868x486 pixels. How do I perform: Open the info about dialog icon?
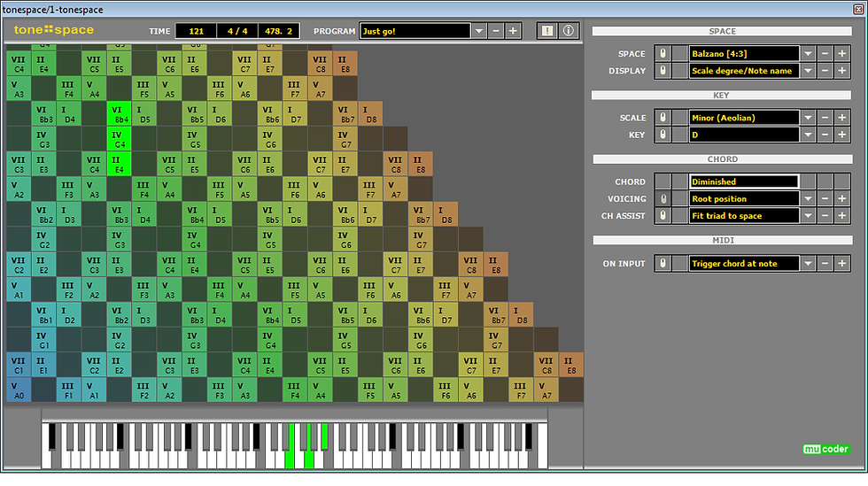pyautogui.click(x=569, y=31)
